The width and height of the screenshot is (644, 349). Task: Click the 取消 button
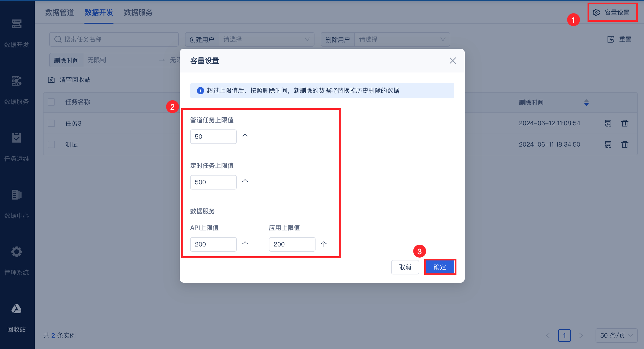pos(405,267)
